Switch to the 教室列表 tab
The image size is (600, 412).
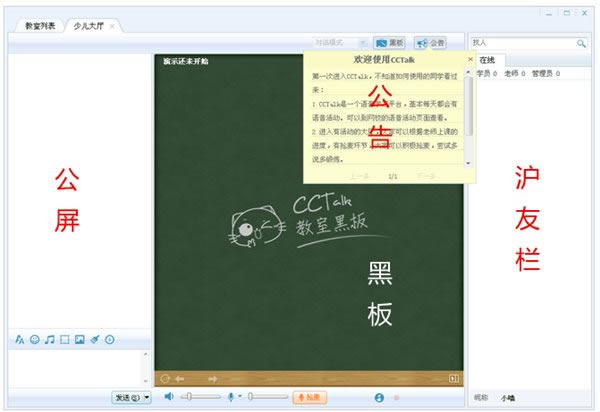40,26
